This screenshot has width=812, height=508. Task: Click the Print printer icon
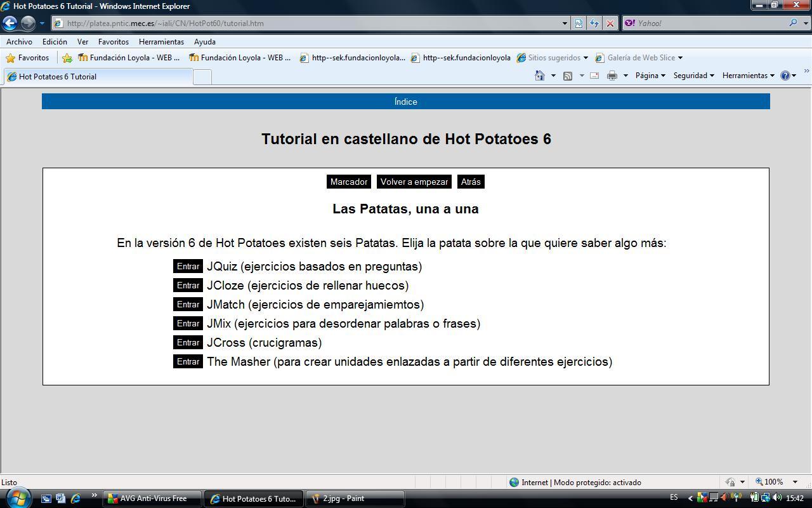(612, 76)
